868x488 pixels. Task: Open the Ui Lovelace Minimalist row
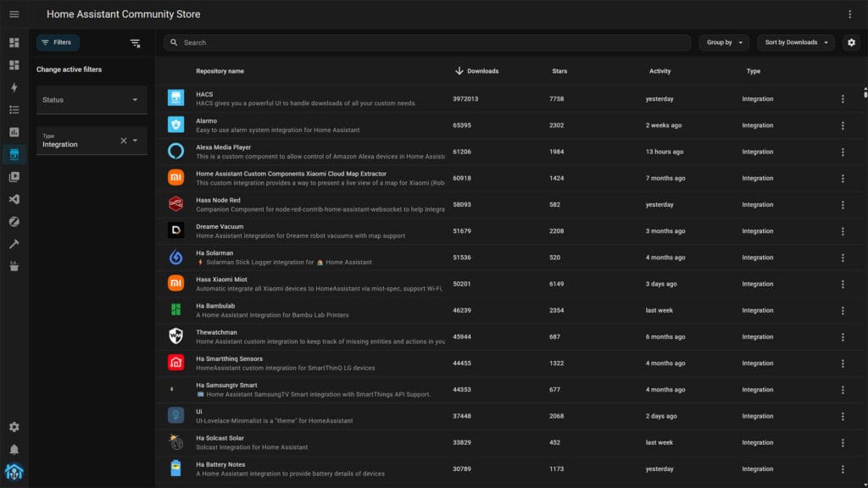(x=509, y=416)
